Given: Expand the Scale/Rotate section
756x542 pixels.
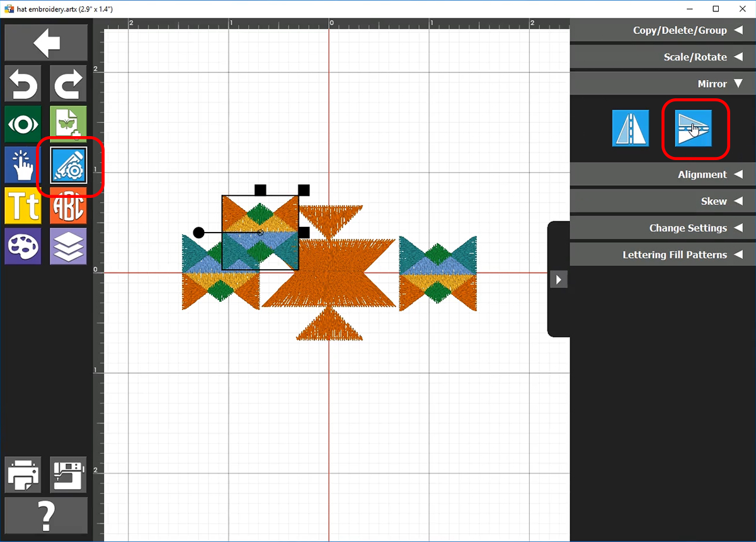Looking at the screenshot, I should click(663, 57).
